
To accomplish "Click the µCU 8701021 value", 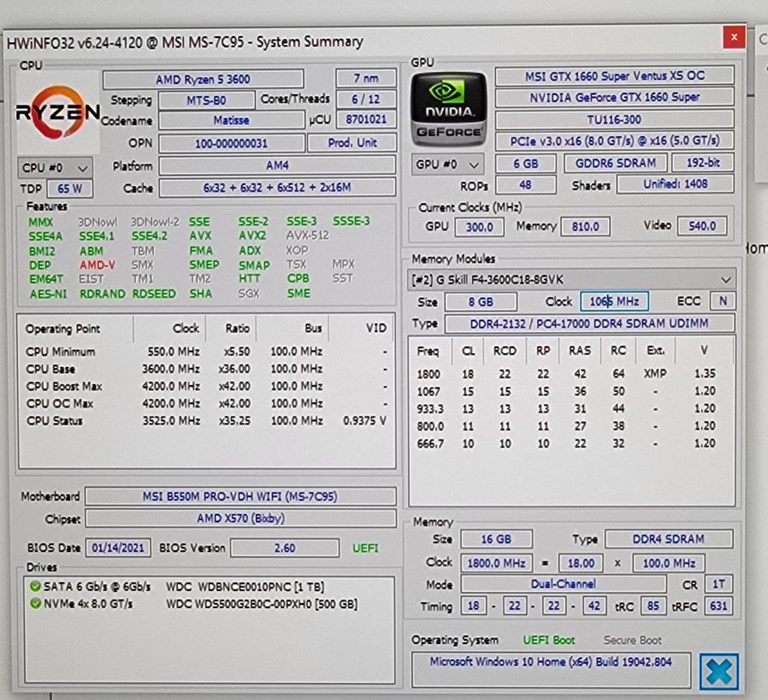I will click(x=366, y=119).
